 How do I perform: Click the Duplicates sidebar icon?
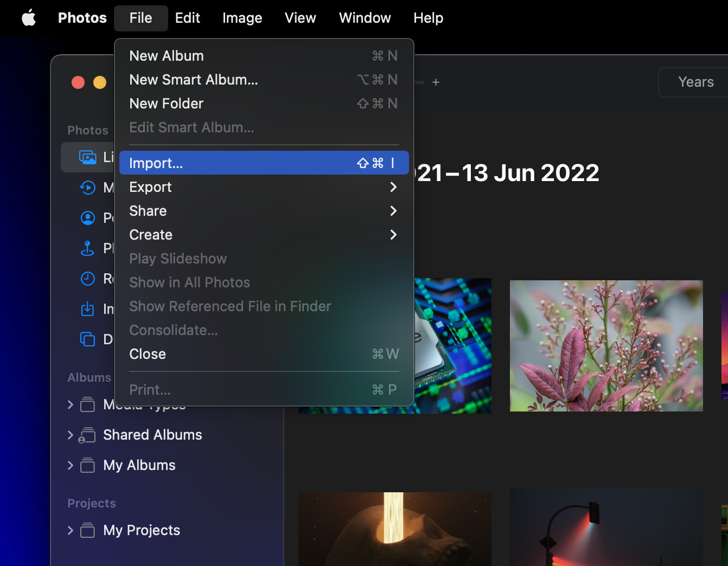tap(87, 339)
